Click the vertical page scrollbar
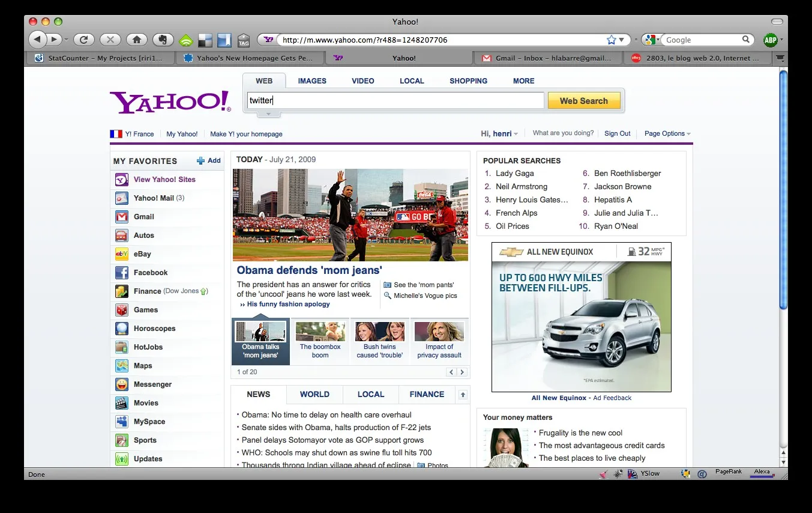812x513 pixels. [783, 190]
